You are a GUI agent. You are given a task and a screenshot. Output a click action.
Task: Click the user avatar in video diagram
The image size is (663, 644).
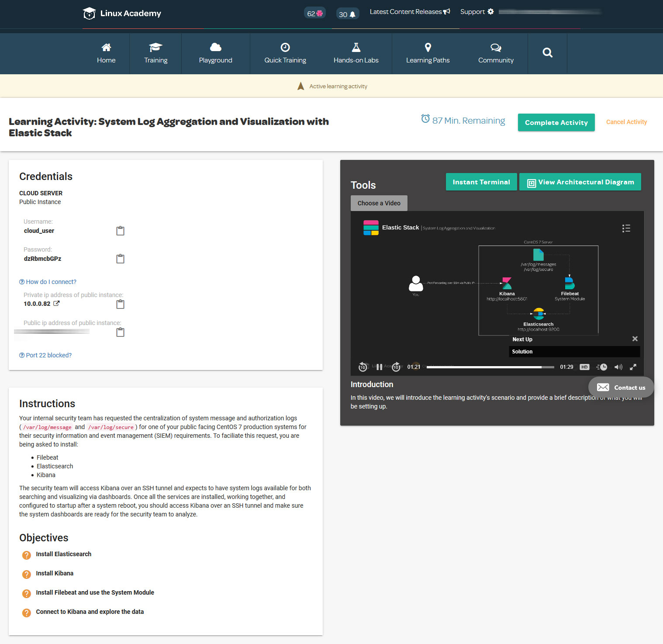[x=416, y=284]
